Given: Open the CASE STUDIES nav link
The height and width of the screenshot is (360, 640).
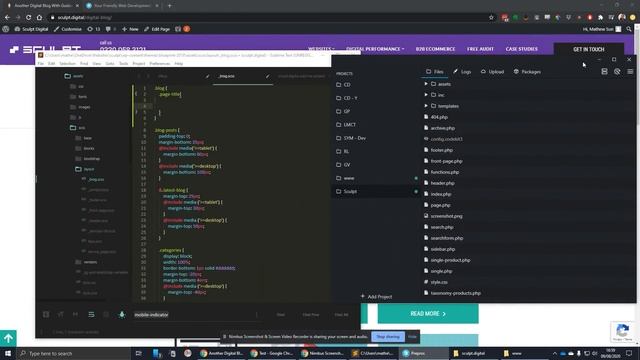Looking at the screenshot, I should click(x=522, y=49).
